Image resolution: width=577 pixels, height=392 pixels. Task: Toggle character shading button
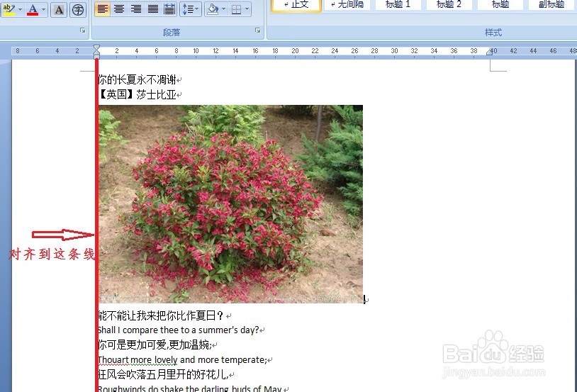point(59,10)
